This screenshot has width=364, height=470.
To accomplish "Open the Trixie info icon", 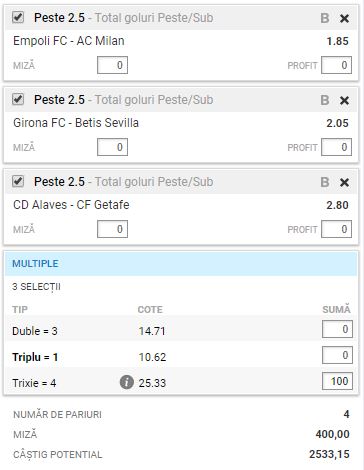I will point(127,382).
